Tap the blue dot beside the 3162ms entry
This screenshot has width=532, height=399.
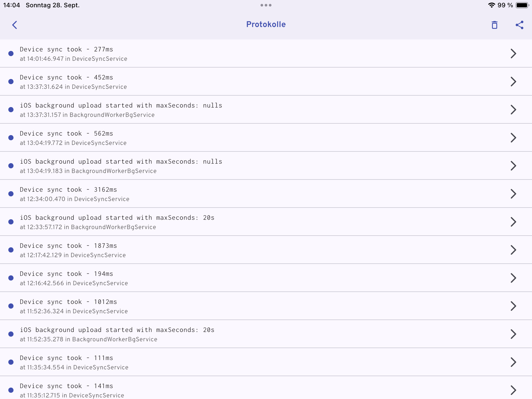11,194
